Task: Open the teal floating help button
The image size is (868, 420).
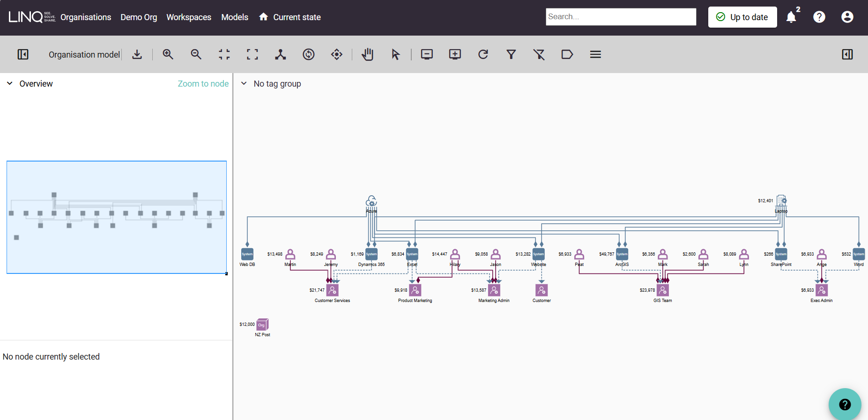Action: tap(845, 404)
